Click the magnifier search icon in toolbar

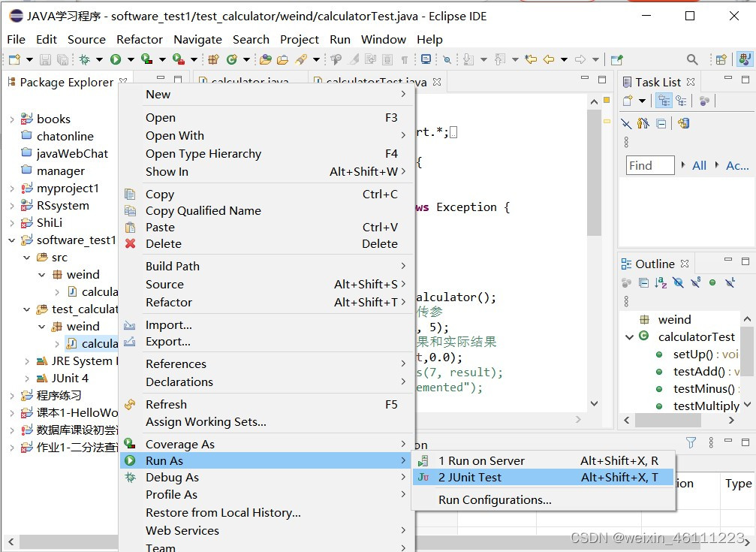(692, 59)
